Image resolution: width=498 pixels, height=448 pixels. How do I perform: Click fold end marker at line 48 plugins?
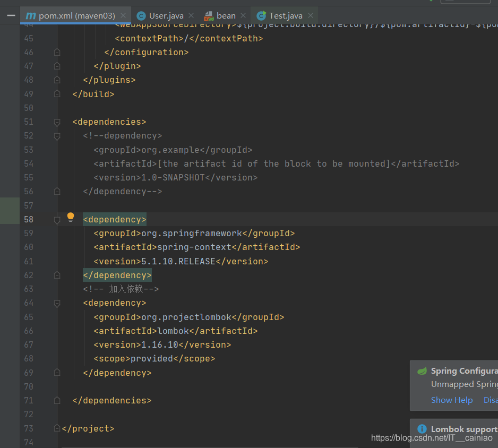click(x=57, y=80)
